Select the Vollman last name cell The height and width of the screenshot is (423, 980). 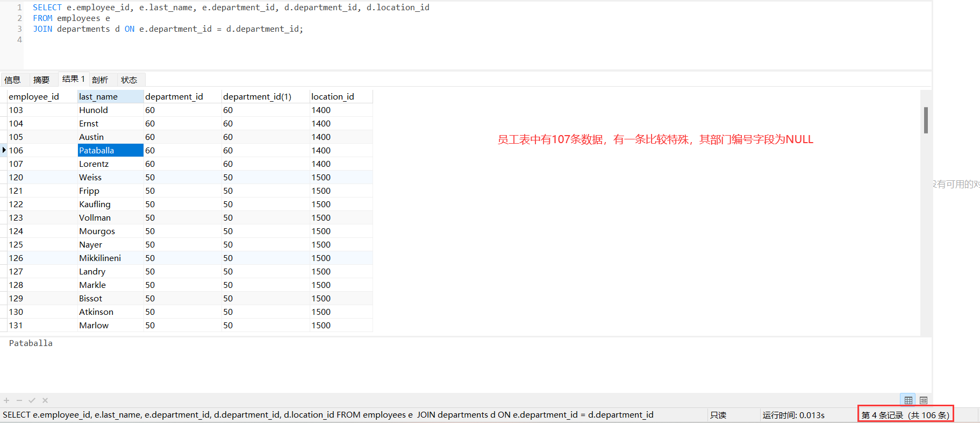point(110,217)
